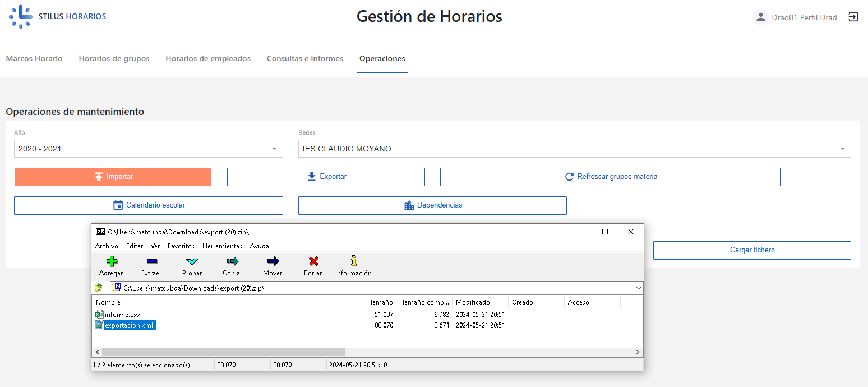
Task: Click the Acceso column header
Action: coord(593,302)
